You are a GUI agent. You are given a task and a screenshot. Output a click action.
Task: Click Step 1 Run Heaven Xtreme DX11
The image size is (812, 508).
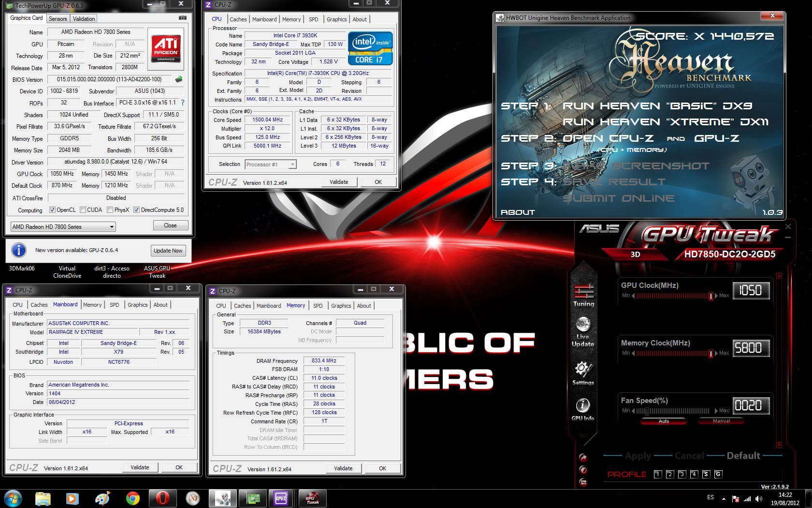665,122
